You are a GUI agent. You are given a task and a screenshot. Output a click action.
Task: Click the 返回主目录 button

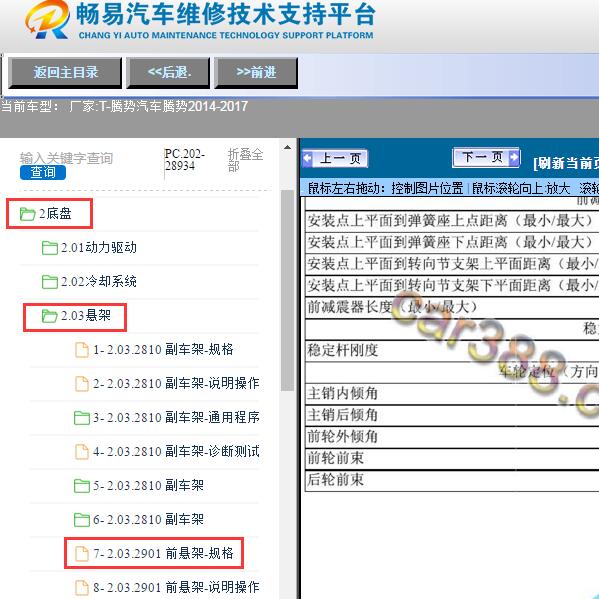point(65,73)
